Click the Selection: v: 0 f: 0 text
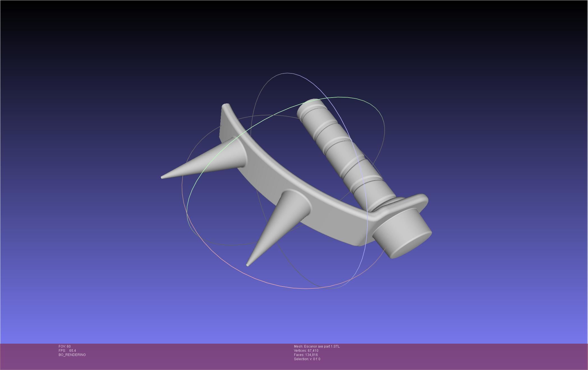This screenshot has height=370, width=588. click(307, 359)
